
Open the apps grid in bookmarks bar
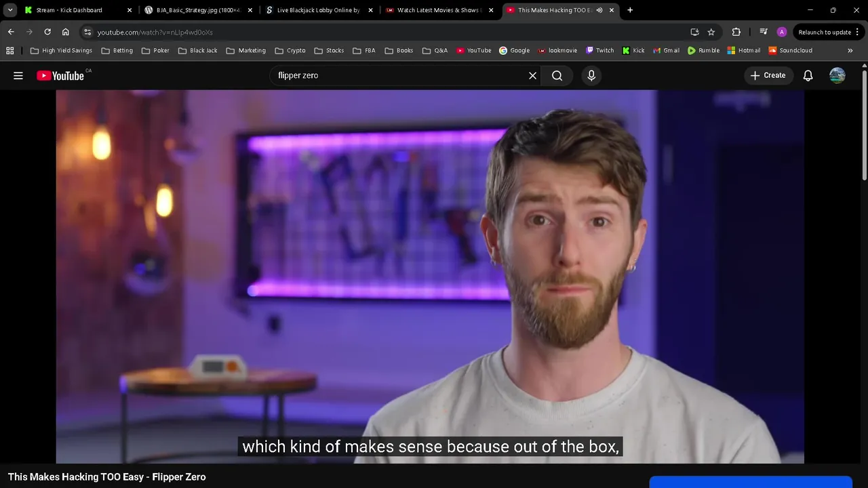coord(10,50)
